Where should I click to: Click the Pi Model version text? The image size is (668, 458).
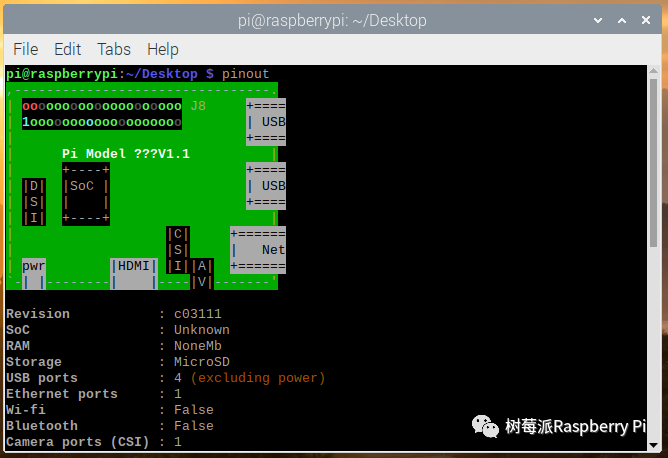coord(126,153)
